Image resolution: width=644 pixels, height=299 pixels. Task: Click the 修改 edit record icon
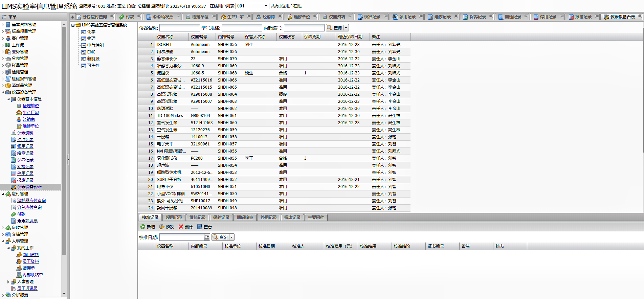point(162,227)
